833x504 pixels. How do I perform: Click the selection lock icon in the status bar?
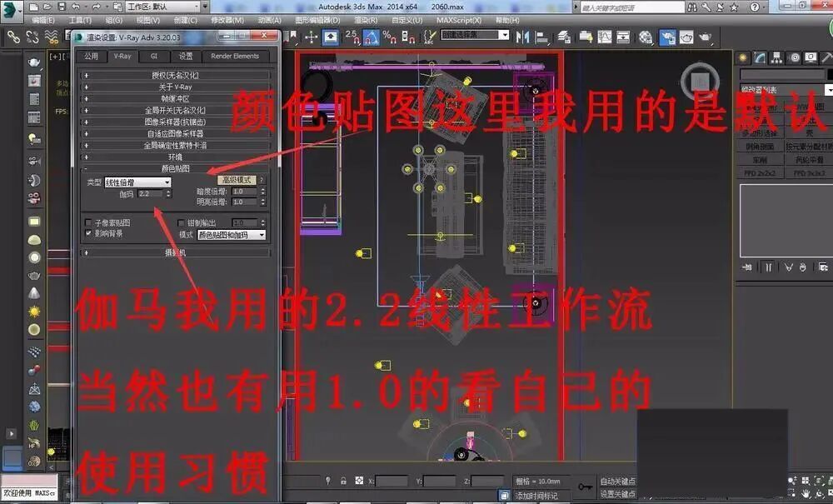click(x=343, y=481)
